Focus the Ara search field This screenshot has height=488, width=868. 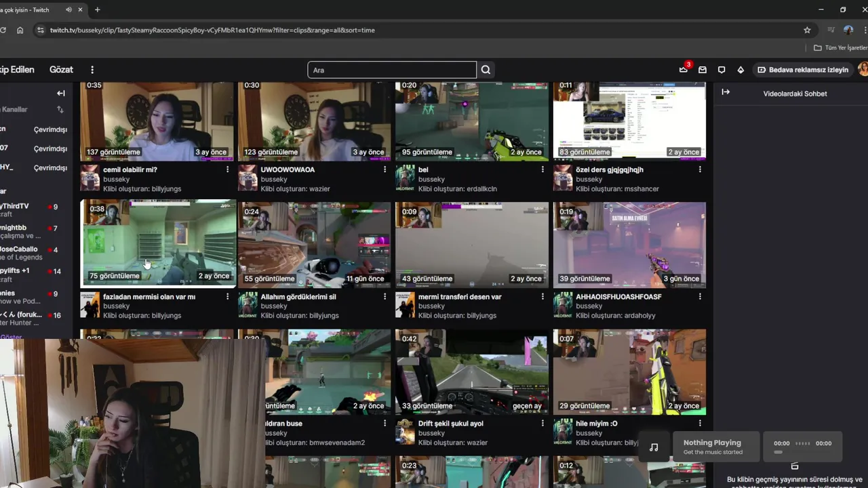[392, 70]
